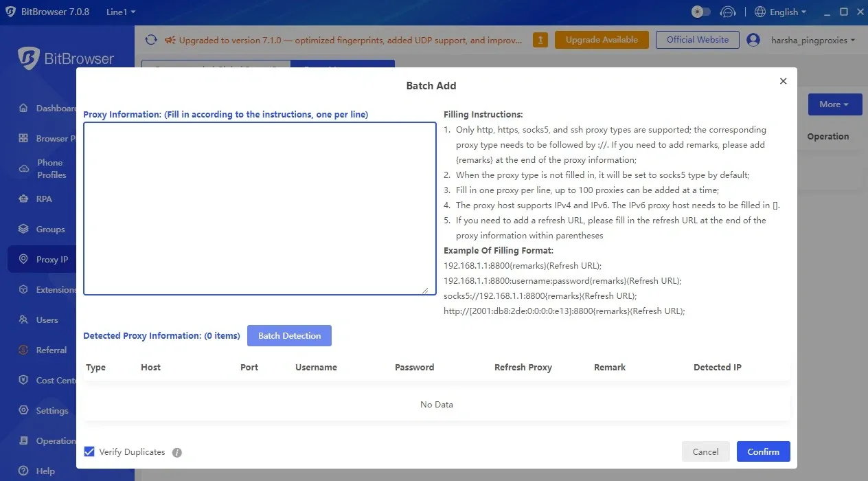Toggle the dark mode switch

tap(701, 11)
